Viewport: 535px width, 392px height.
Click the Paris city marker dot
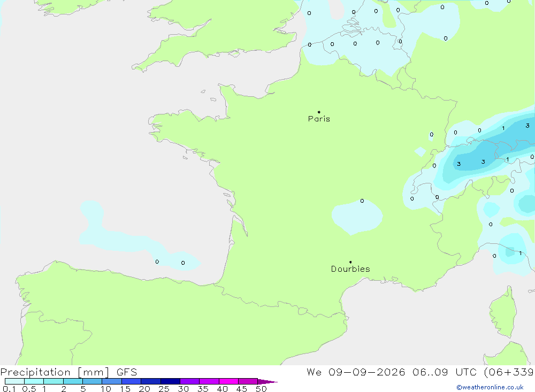319,112
